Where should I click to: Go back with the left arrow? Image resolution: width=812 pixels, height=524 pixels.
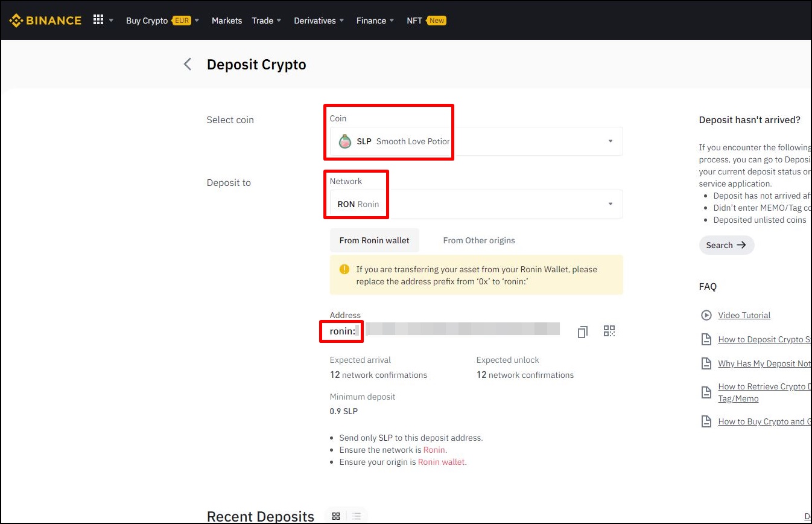[x=188, y=64]
